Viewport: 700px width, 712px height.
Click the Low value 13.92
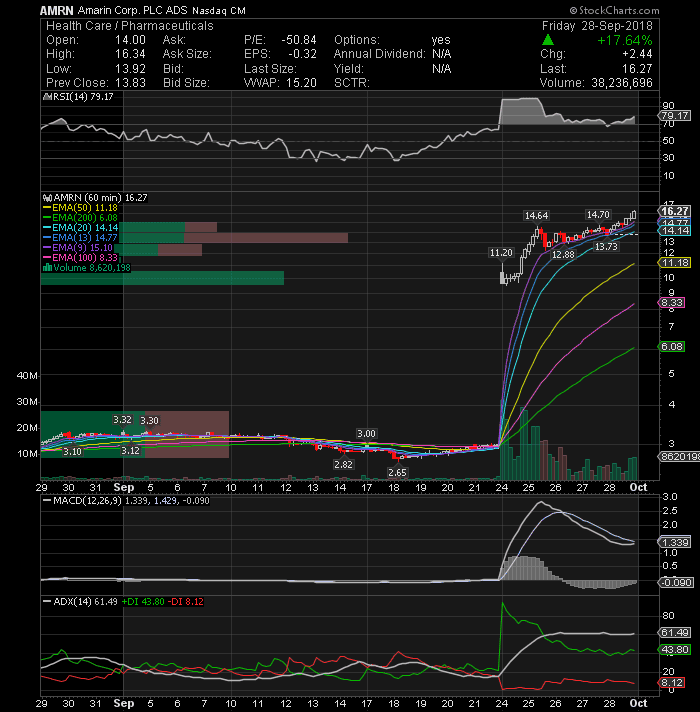130,69
